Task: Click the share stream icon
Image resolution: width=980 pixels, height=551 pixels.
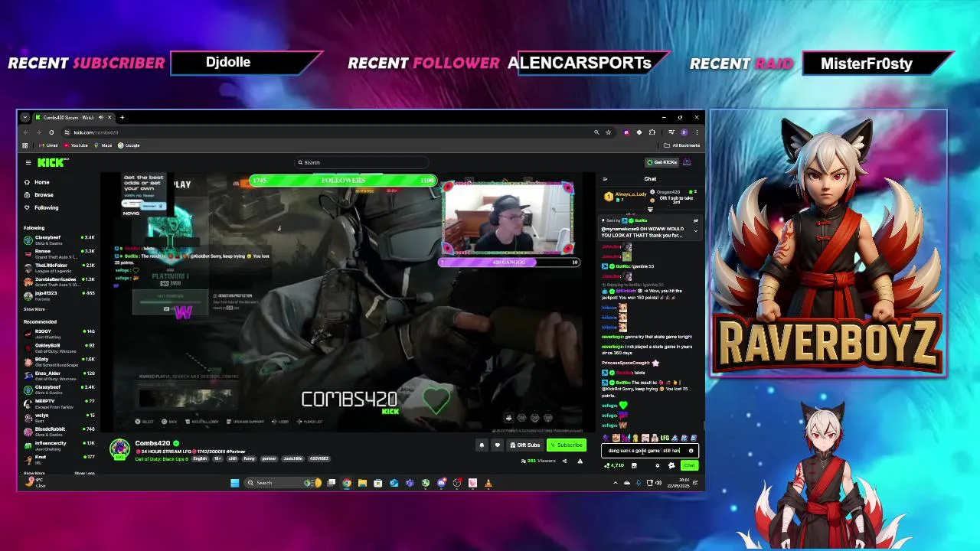Action: [x=565, y=461]
